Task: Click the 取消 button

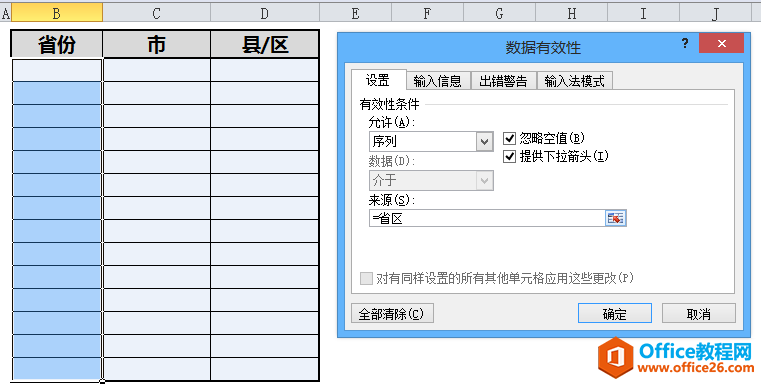Action: 699,314
